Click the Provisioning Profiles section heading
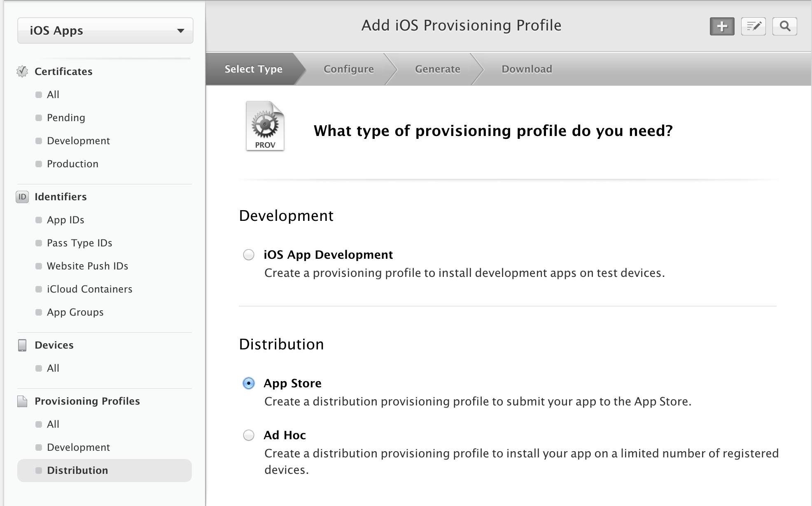Screen dimensions: 812x506 pyautogui.click(x=87, y=401)
